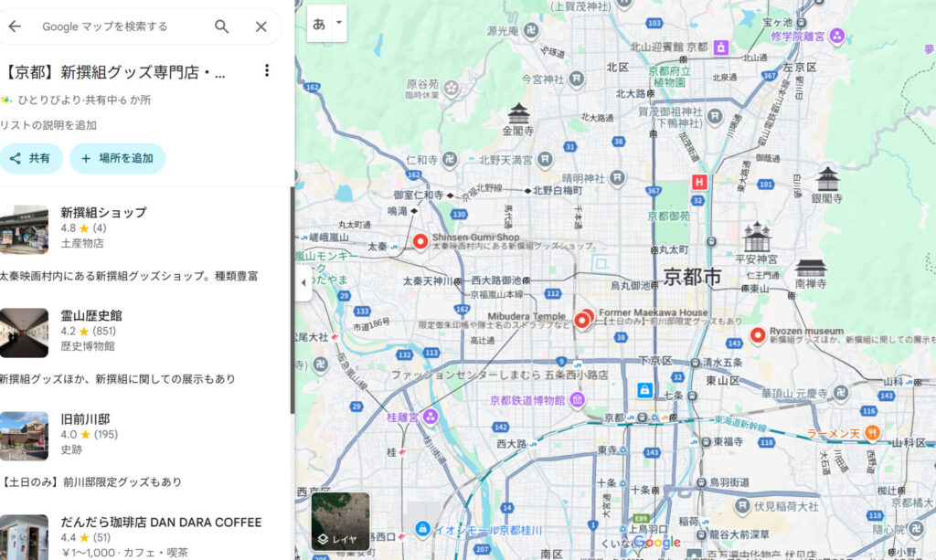936x560 pixels.
Task: Select 旧前川邸 list entry title
Action: (85, 418)
